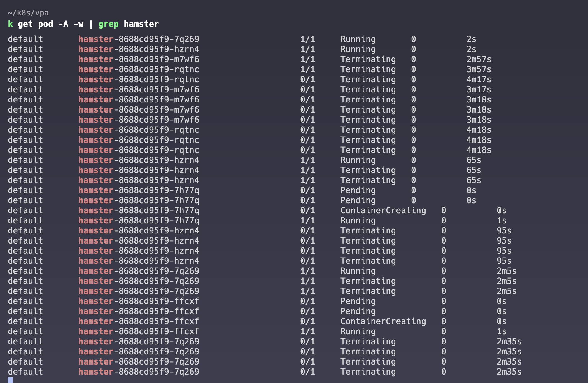Click the word hamster after grep
Image resolution: width=588 pixels, height=383 pixels.
pyautogui.click(x=141, y=24)
